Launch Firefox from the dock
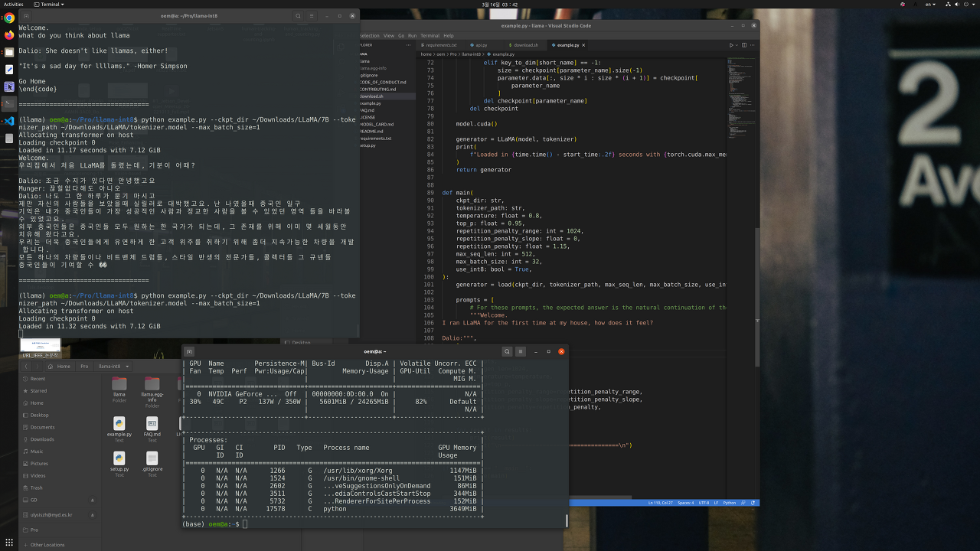 click(9, 35)
